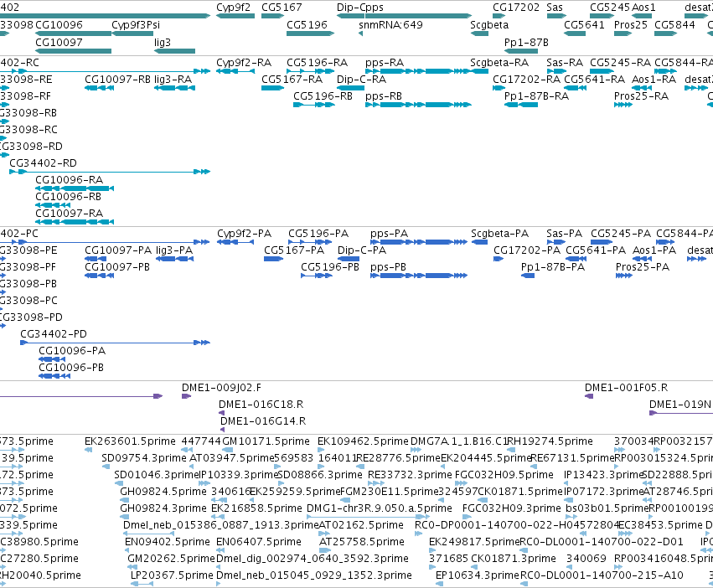
Task: Open the Scgbeta gene label
Action: (489, 25)
